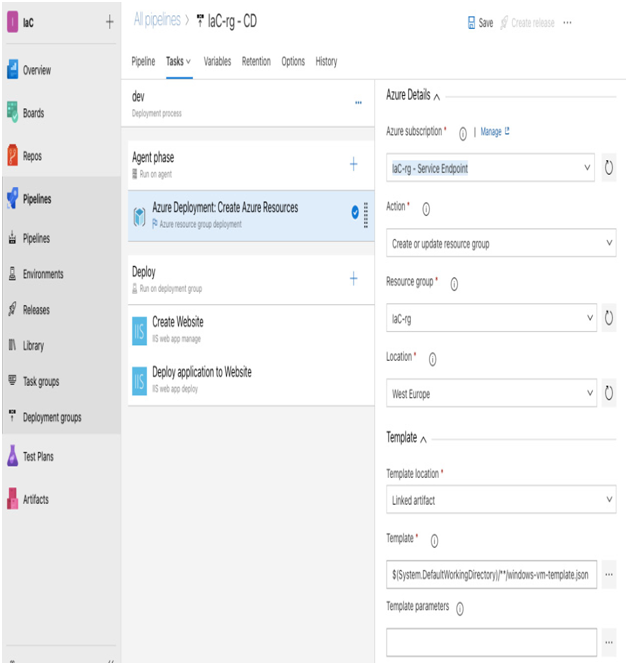This screenshot has height=665, width=628.
Task: Switch to the History tab
Action: pos(326,61)
